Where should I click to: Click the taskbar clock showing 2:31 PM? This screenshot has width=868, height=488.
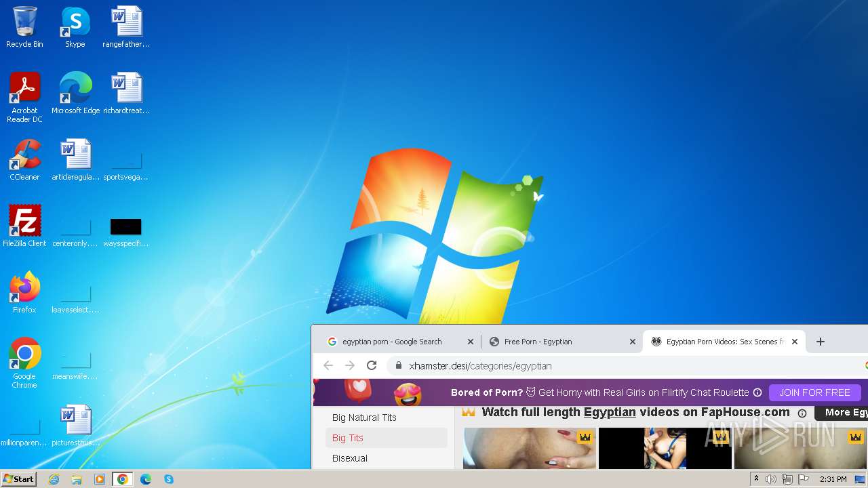[x=833, y=479]
